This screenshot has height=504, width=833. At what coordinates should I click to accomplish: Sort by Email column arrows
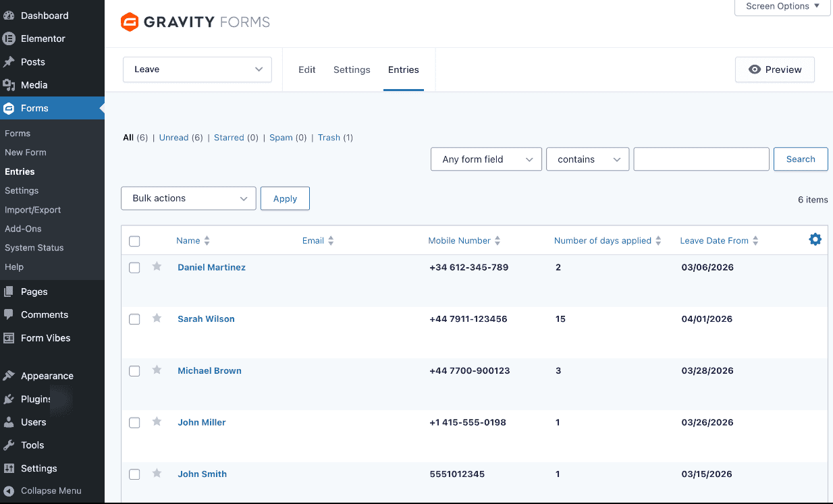pyautogui.click(x=331, y=241)
